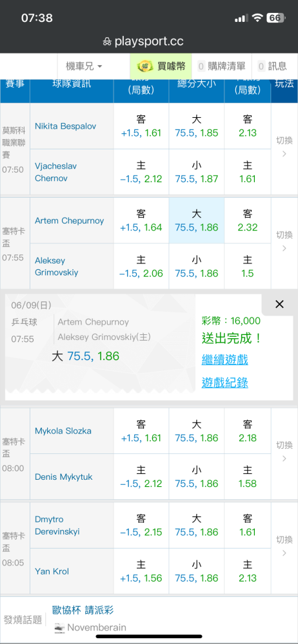Open the 遊戲紀錄 link
The image size is (298, 644).
[224, 383]
